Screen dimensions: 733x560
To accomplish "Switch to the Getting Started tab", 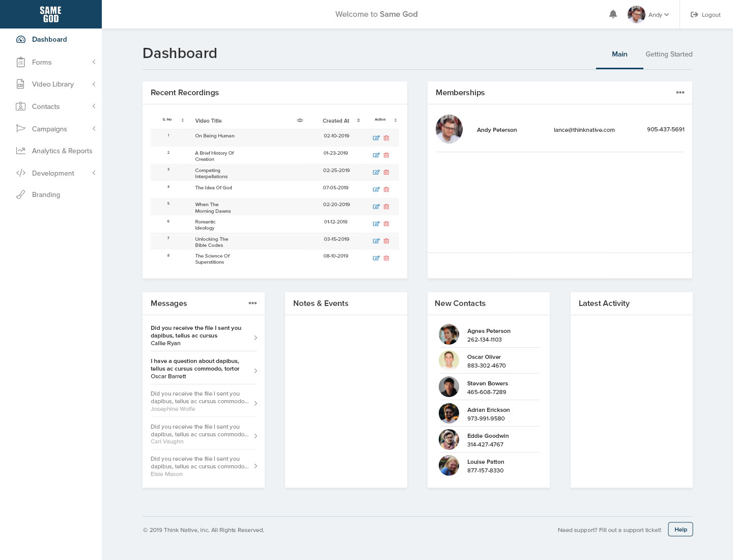I will [x=669, y=54].
